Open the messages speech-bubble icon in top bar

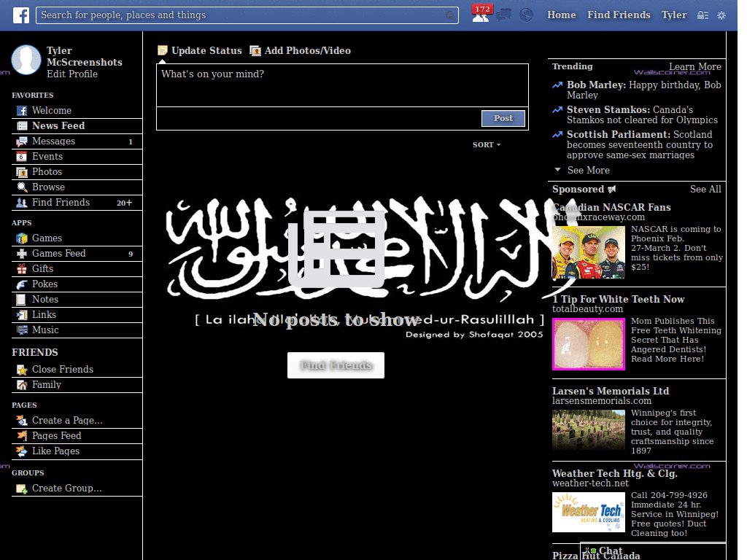pos(503,15)
